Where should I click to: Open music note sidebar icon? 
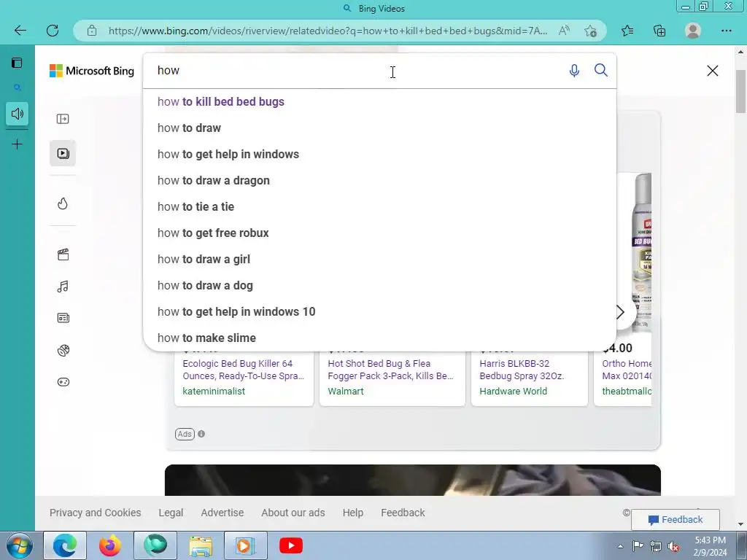63,286
